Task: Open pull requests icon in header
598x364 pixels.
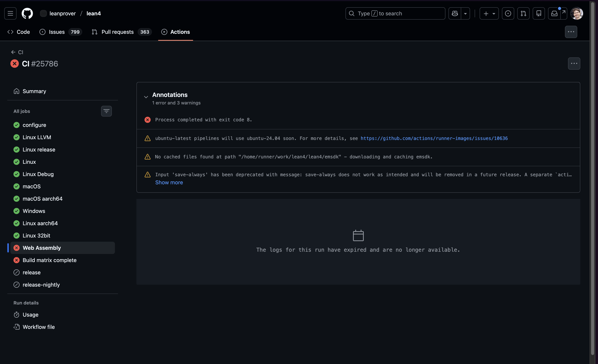Action: (x=523, y=13)
